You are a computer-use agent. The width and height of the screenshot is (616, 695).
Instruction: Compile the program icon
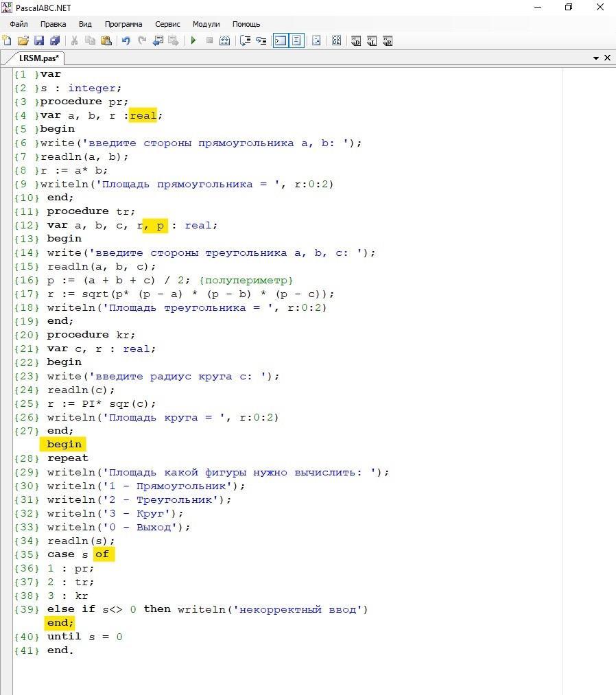225,40
